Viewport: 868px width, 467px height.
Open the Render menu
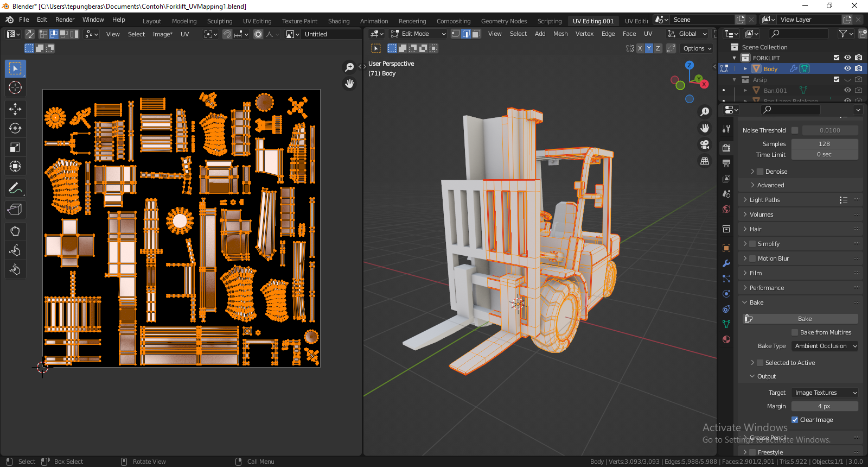[x=65, y=20]
